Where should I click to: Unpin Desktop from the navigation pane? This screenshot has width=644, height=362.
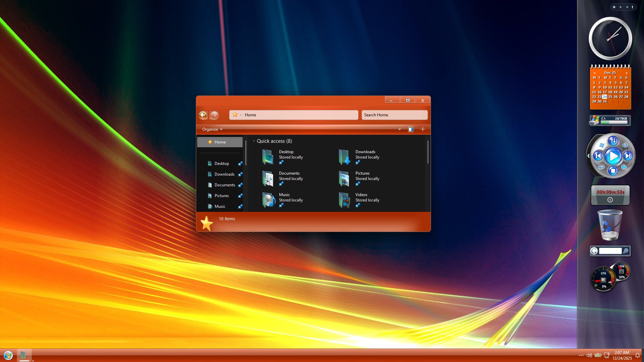(x=240, y=164)
